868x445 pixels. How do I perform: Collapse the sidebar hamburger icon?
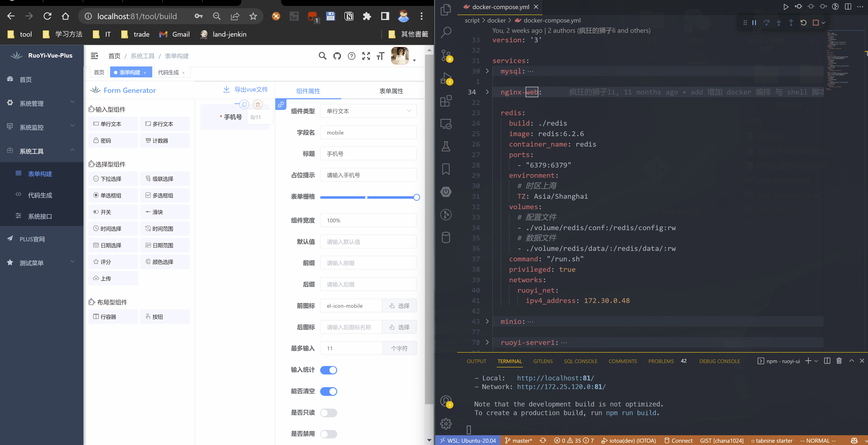(x=94, y=56)
